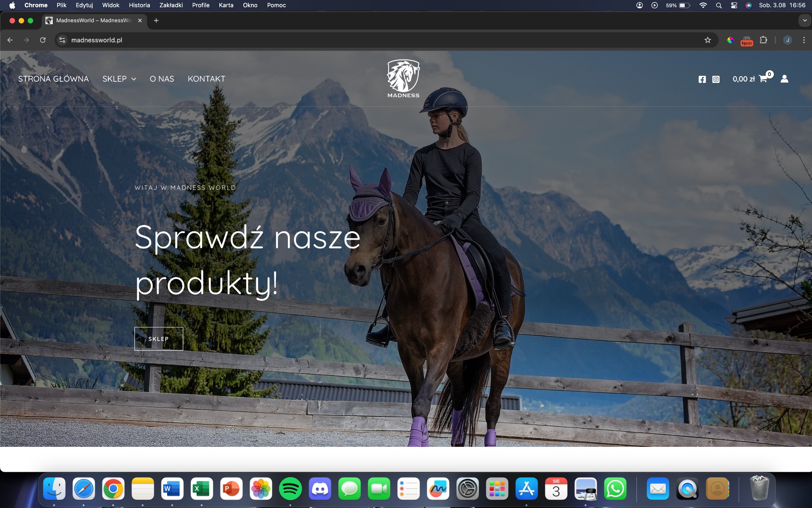Bookmark the page with the star icon

tap(708, 40)
